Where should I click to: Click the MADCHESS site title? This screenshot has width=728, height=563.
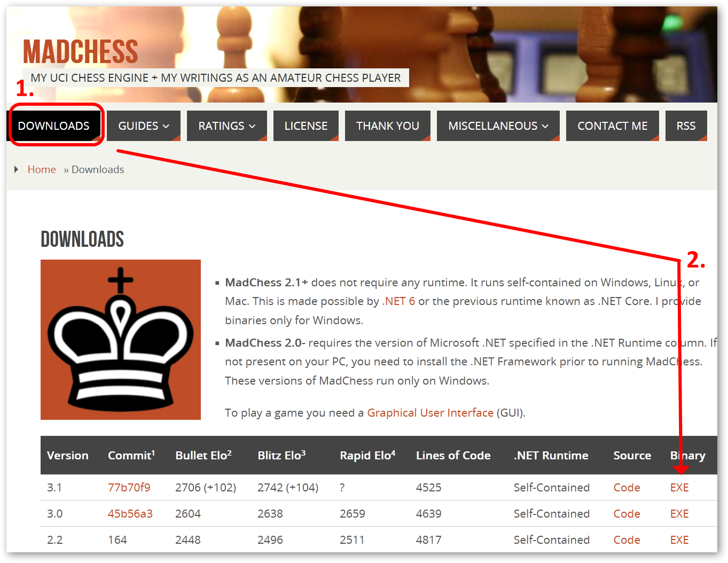(80, 52)
